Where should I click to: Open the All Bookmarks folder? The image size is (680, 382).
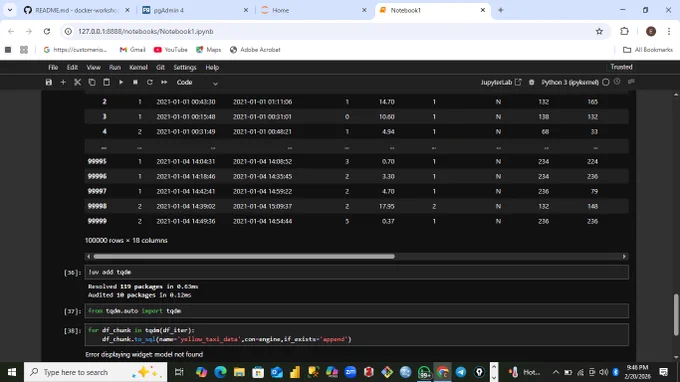click(x=648, y=50)
